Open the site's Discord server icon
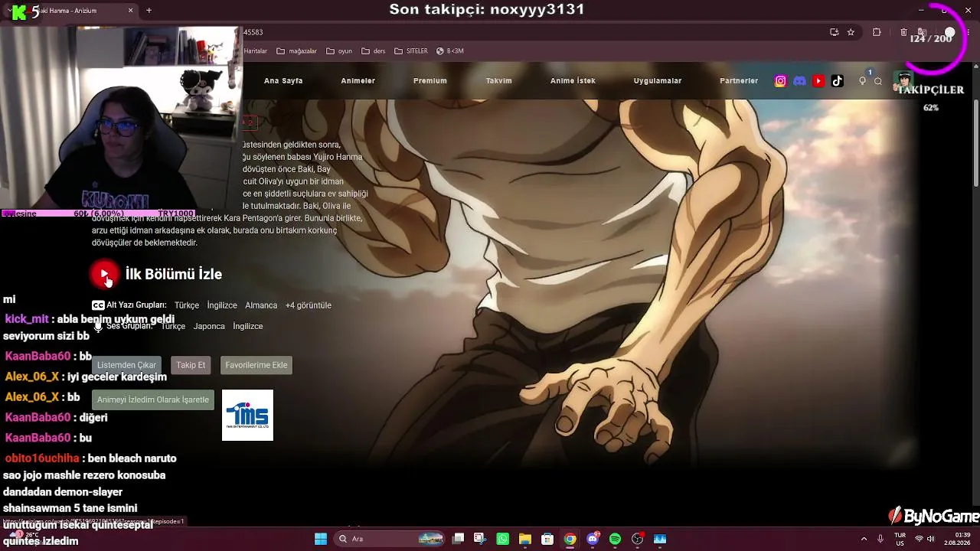This screenshot has height=551, width=980. pos(799,81)
